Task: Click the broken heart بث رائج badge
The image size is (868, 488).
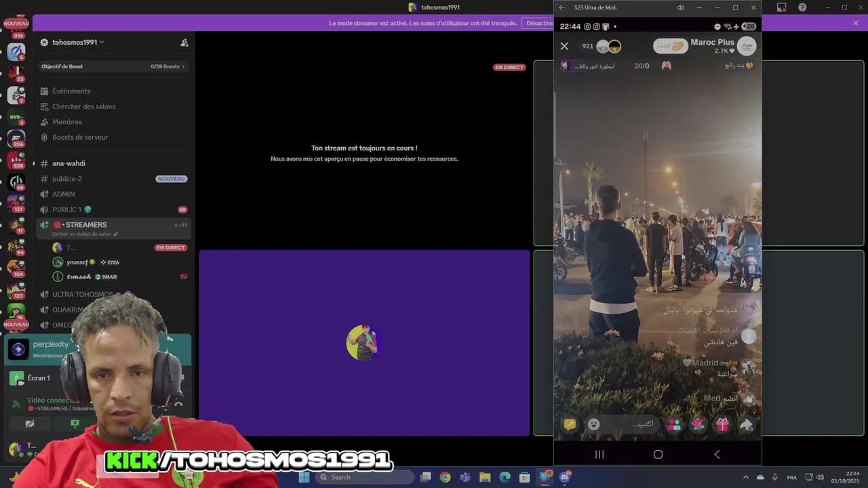Action: pos(739,66)
